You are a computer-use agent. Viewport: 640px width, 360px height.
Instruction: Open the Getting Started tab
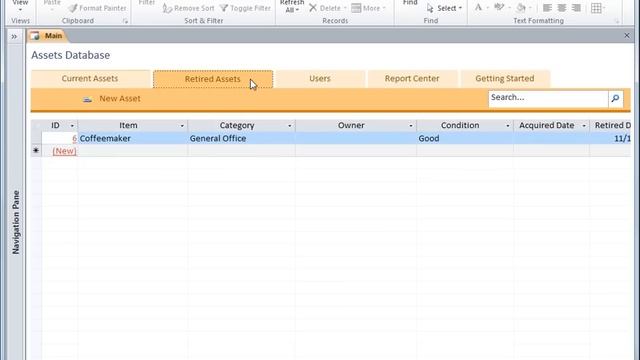click(x=505, y=79)
